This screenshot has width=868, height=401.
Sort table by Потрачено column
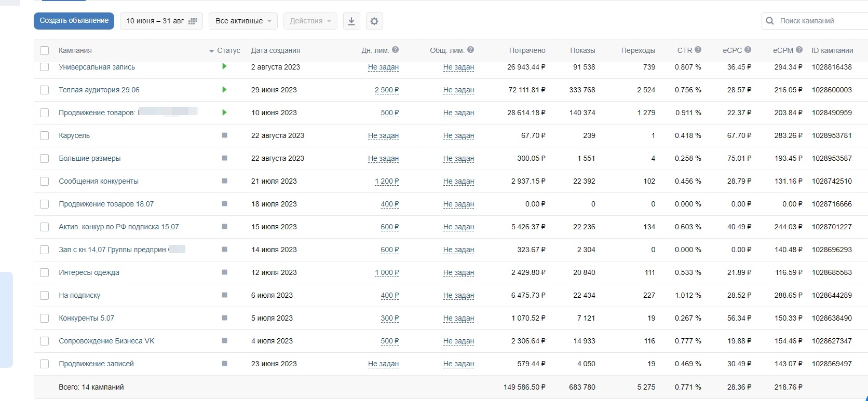(x=527, y=50)
